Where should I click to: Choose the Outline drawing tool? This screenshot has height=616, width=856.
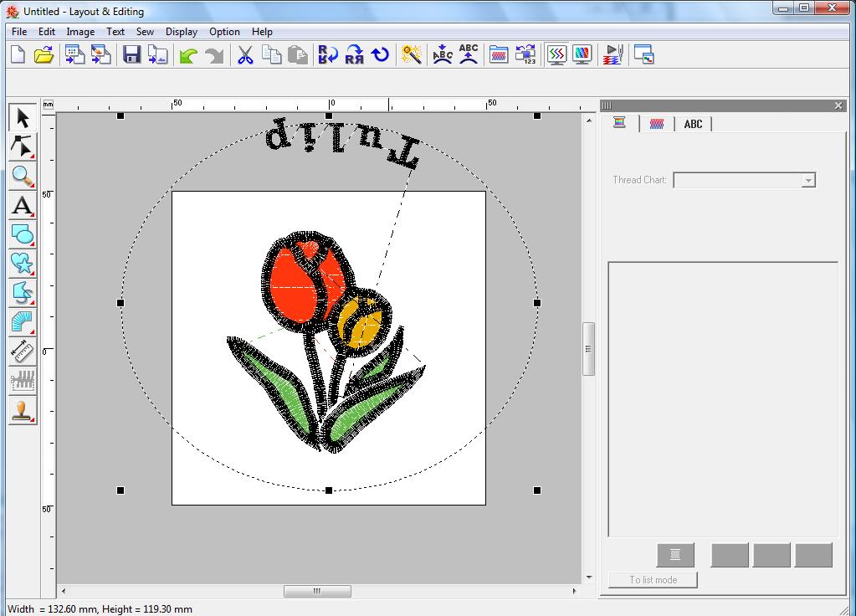pyautogui.click(x=23, y=293)
